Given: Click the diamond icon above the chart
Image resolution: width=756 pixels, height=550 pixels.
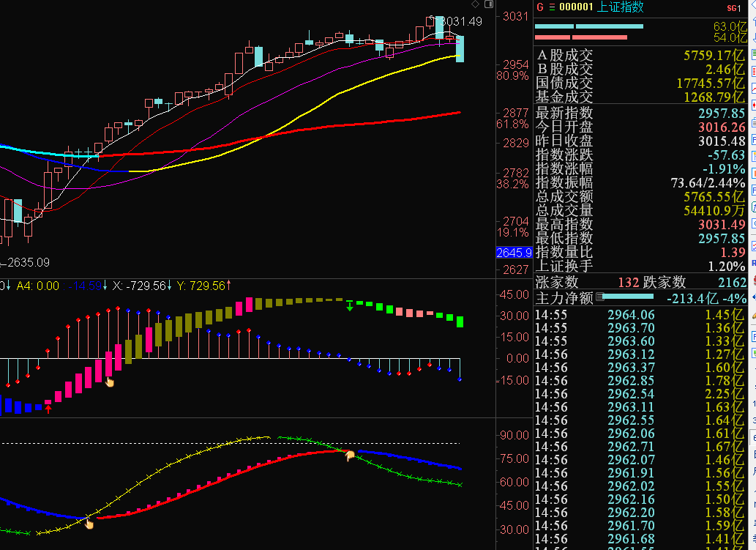Looking at the screenshot, I should pos(476,4).
